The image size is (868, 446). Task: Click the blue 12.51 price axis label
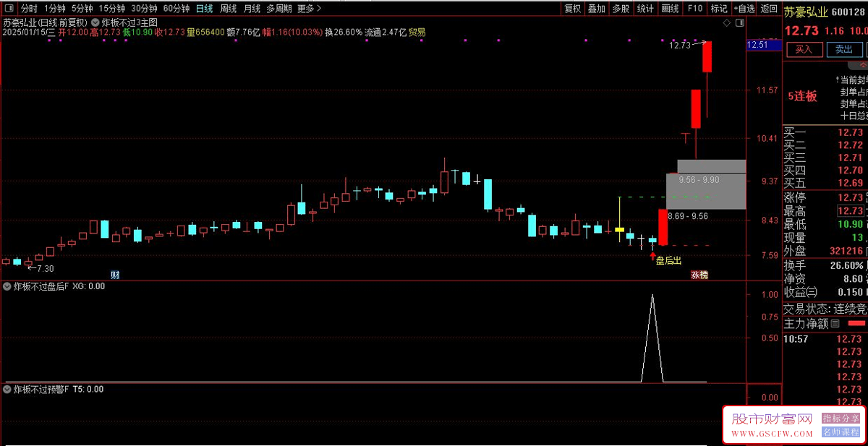[763, 45]
